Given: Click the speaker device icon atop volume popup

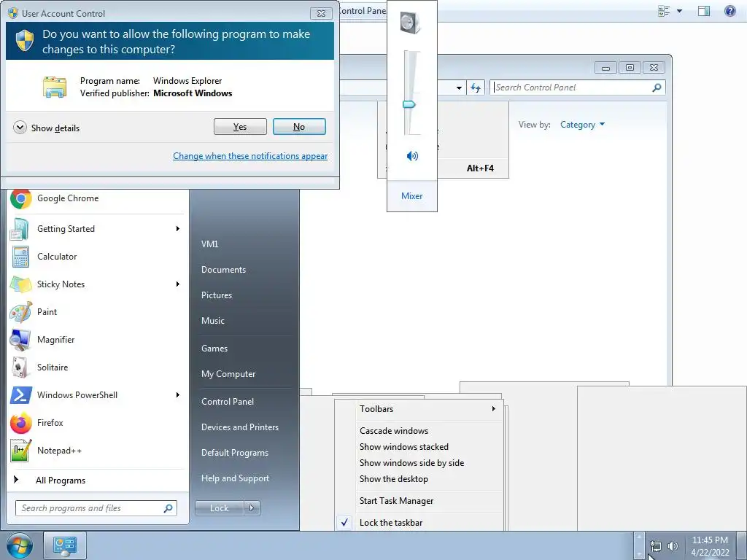Looking at the screenshot, I should click(410, 23).
